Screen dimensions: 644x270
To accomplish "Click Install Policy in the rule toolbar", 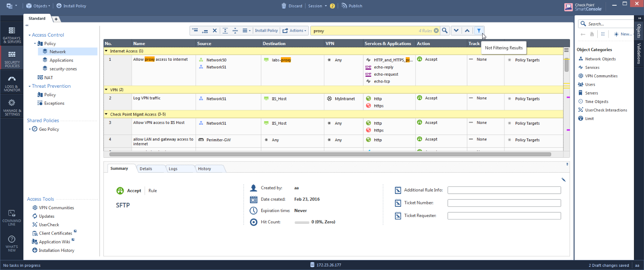I will coord(266,31).
